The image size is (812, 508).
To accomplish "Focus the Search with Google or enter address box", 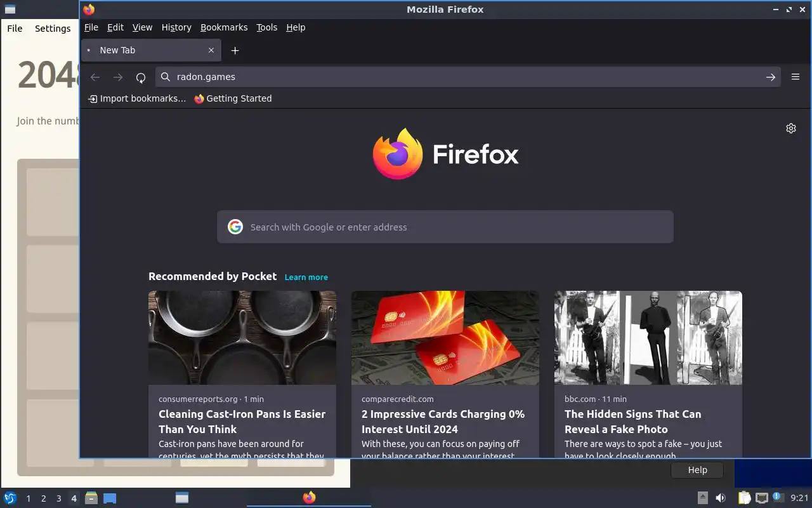I will (x=445, y=227).
